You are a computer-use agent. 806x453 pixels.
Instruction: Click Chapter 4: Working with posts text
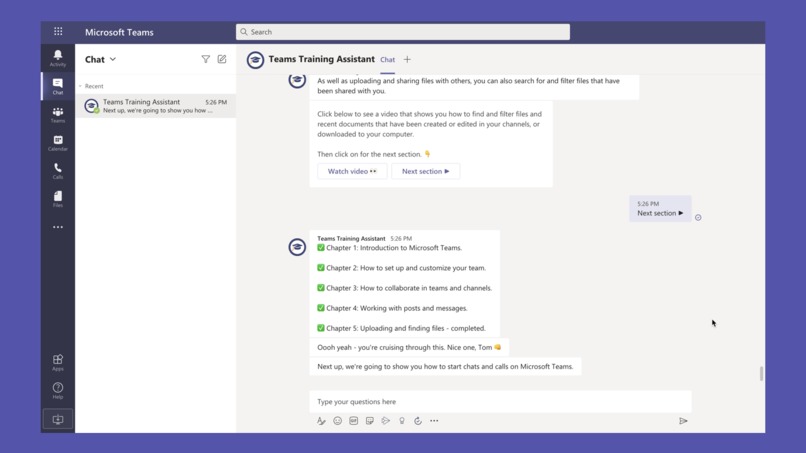point(396,308)
